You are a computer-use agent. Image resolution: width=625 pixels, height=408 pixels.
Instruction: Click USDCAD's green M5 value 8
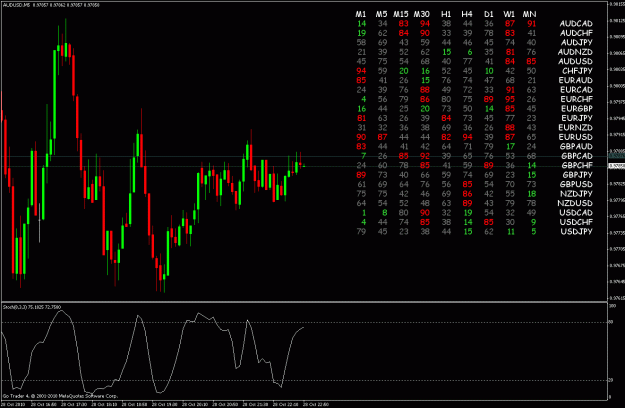(385, 213)
